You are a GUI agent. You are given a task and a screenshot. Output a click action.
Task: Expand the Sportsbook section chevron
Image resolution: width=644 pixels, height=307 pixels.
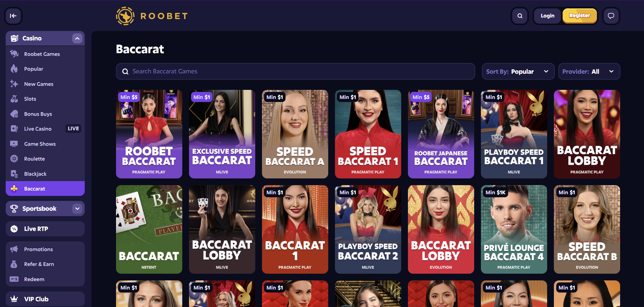tap(77, 209)
